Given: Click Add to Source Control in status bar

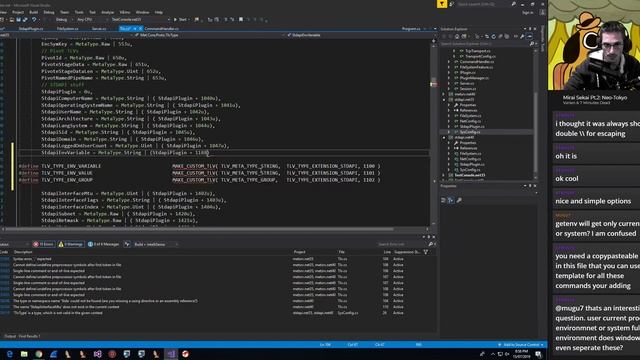Looking at the screenshot, I should [521, 345].
